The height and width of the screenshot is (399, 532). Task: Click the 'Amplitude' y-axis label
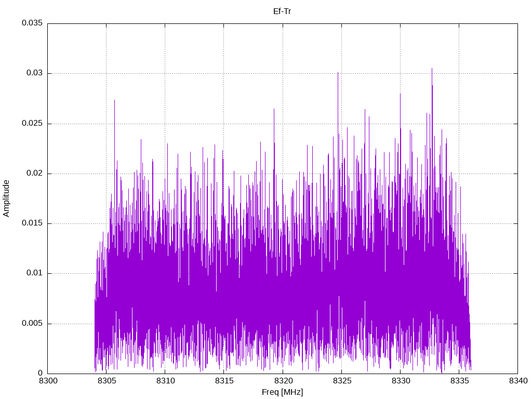[x=6, y=198]
